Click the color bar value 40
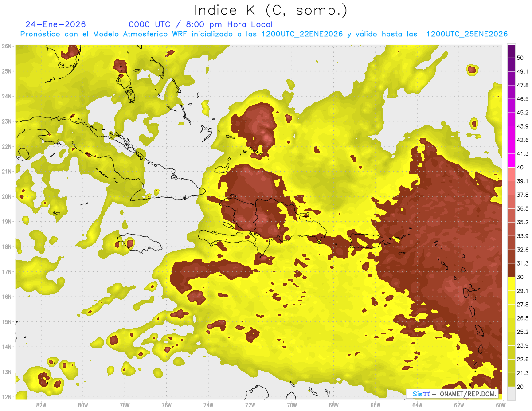Viewport: 532px width, 411px height. tap(520, 167)
